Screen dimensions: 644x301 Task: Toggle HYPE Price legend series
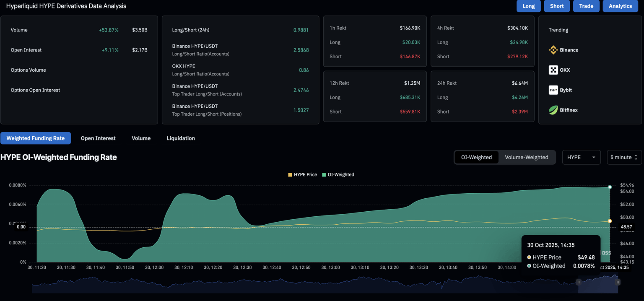[302, 175]
